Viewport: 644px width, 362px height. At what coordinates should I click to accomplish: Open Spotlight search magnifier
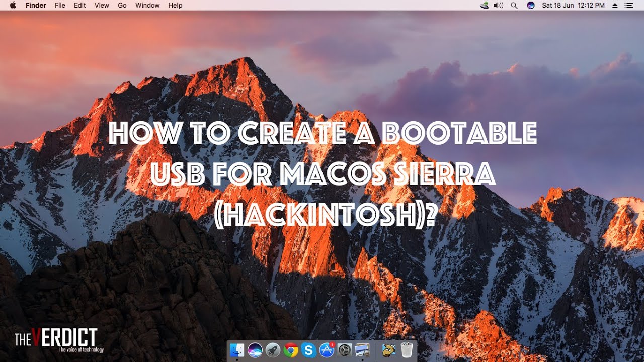[x=514, y=5]
